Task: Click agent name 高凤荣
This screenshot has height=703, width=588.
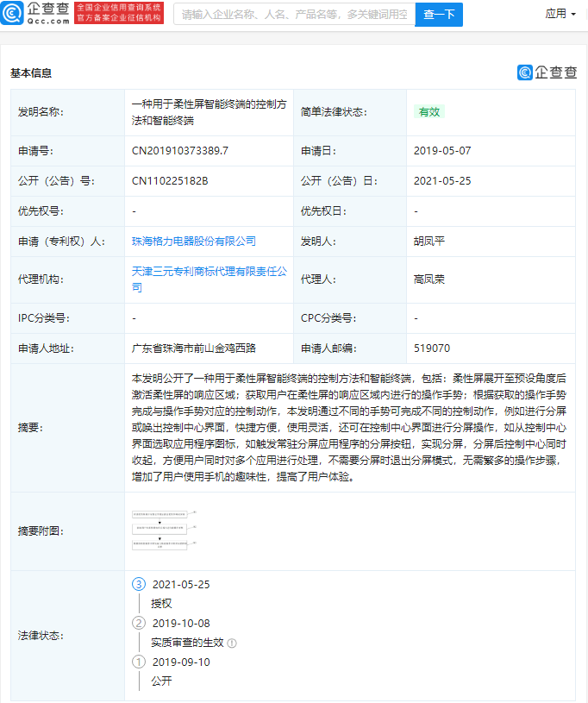Action: click(x=428, y=279)
